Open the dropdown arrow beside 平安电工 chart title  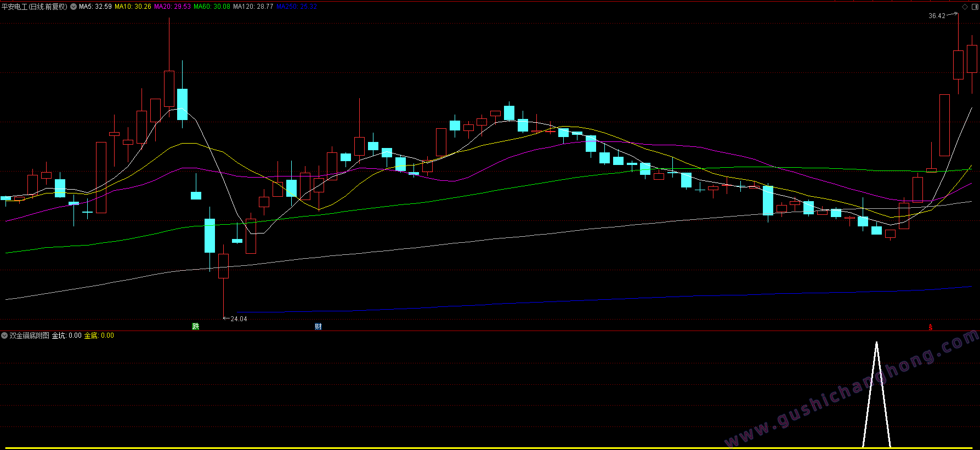[x=73, y=7]
